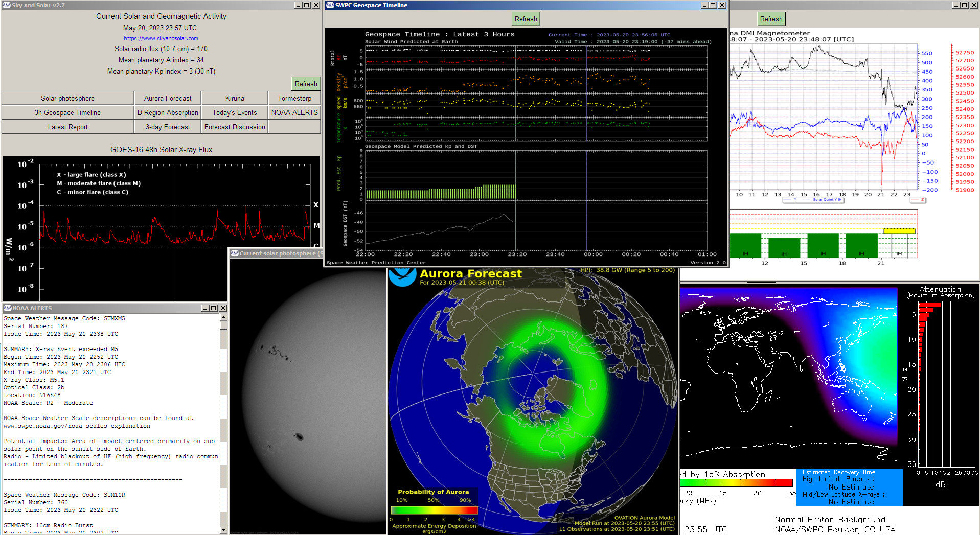Viewport: 980px width, 535px height.
Task: Click 'www.swpc.noaa.gov/noaa-scales-explanation' text
Action: click(77, 426)
